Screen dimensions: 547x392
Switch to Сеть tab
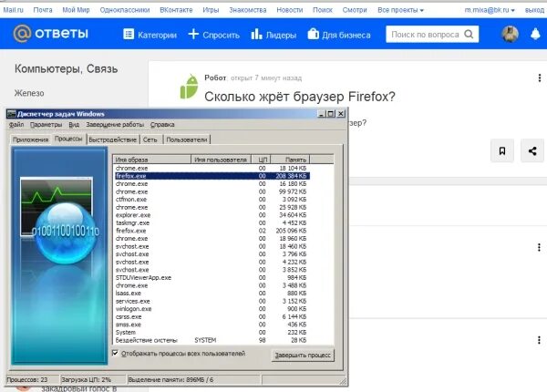[150, 139]
